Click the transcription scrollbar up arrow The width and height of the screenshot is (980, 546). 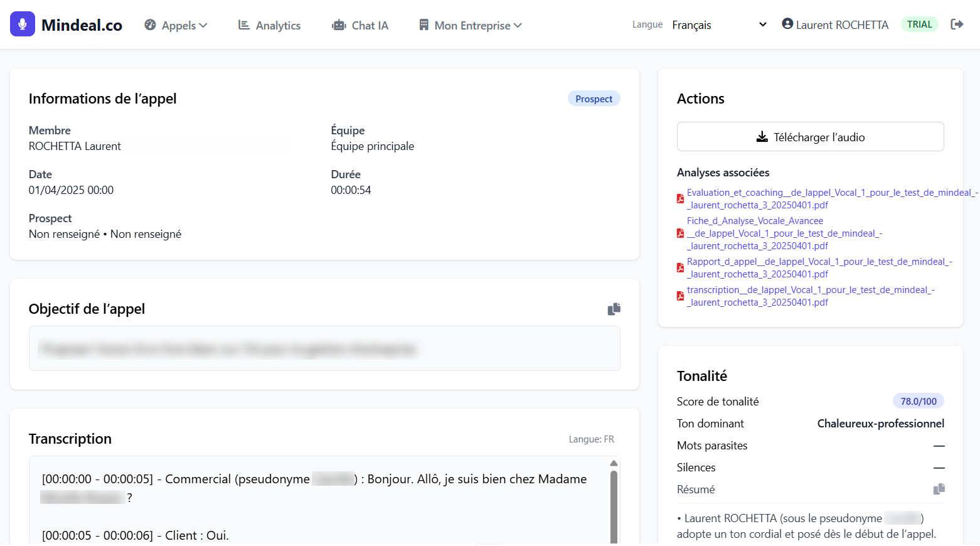pyautogui.click(x=614, y=463)
